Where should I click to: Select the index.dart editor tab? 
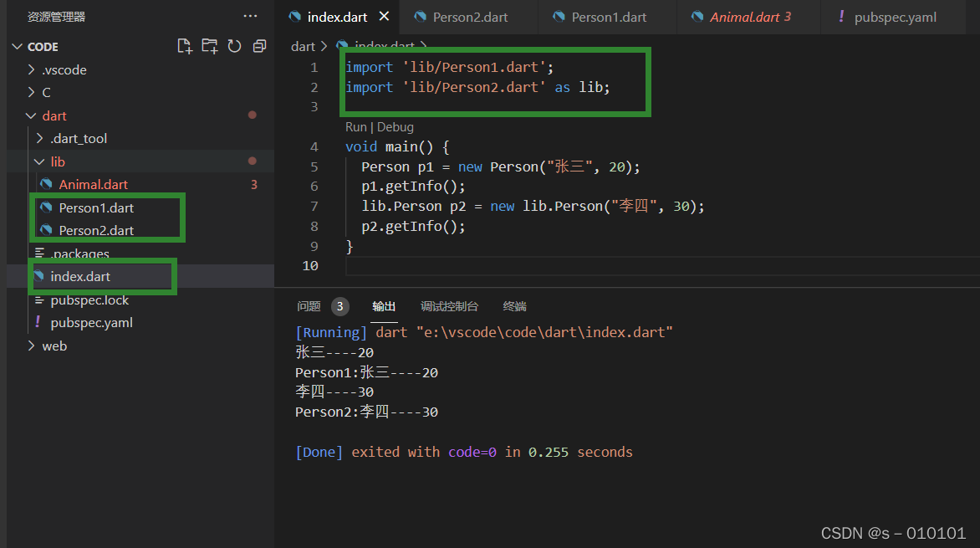click(337, 17)
